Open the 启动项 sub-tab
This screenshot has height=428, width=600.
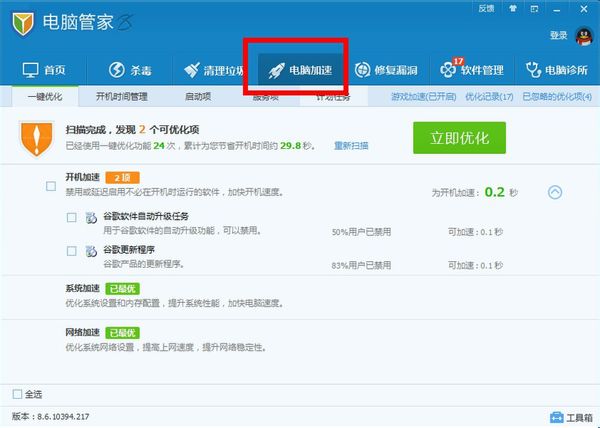click(x=198, y=96)
